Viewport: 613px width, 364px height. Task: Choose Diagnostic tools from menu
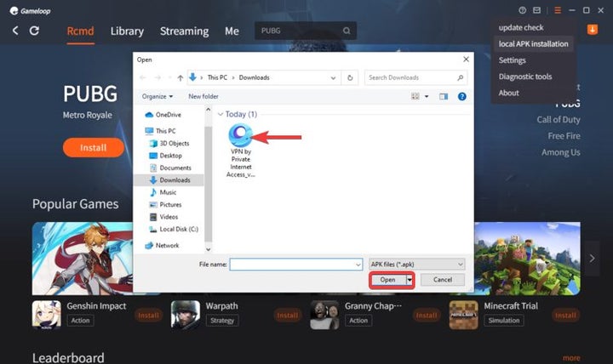pos(525,77)
